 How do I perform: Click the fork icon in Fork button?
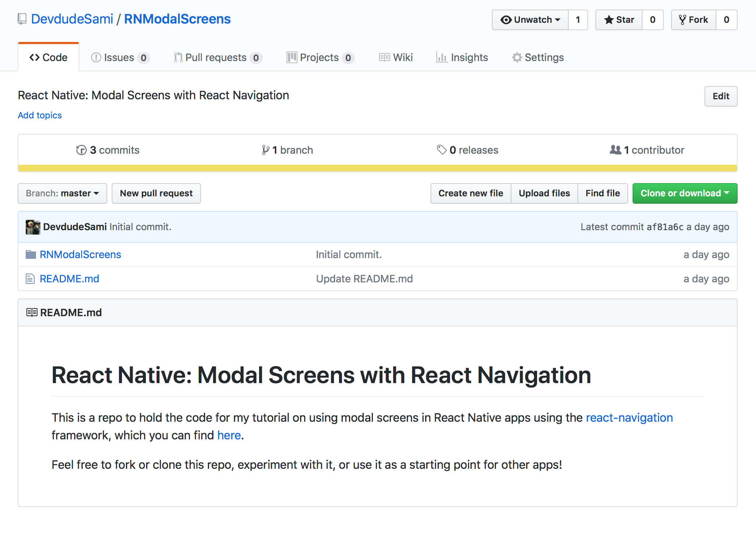pyautogui.click(x=682, y=20)
